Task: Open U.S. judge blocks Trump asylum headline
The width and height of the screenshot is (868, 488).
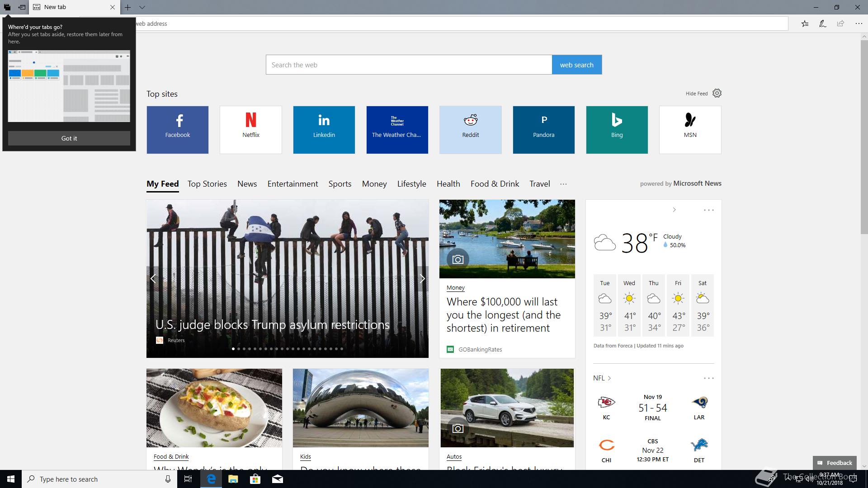Action: tap(273, 325)
